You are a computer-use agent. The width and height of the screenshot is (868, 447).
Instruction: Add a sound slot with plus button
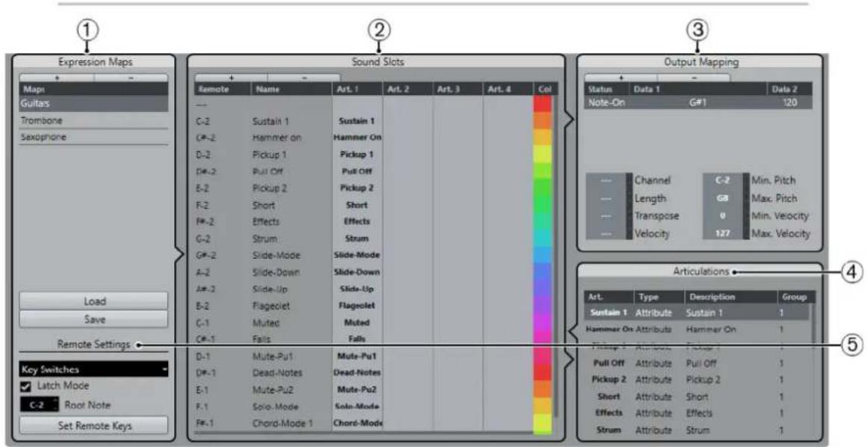(231, 78)
